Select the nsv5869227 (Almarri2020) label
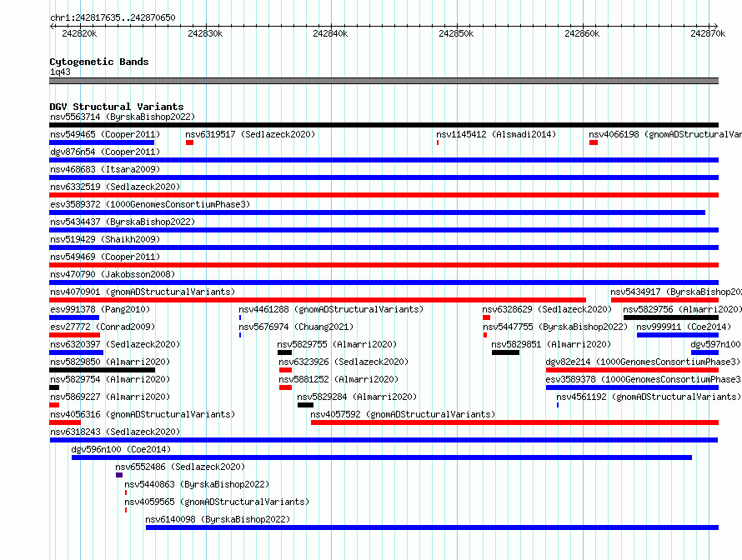This screenshot has height=560, width=742. point(110,397)
